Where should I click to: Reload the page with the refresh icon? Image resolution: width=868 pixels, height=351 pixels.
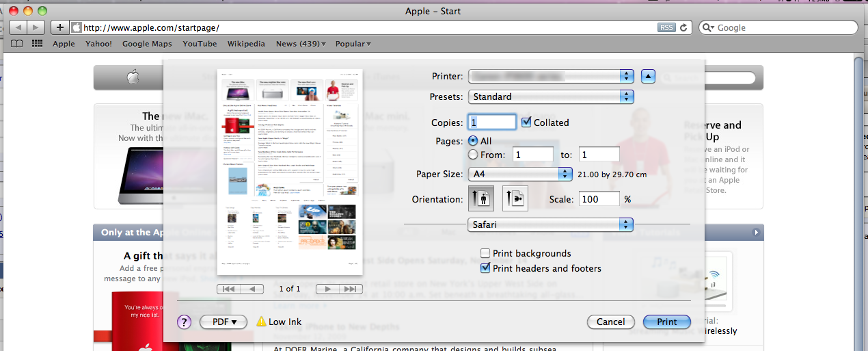684,27
